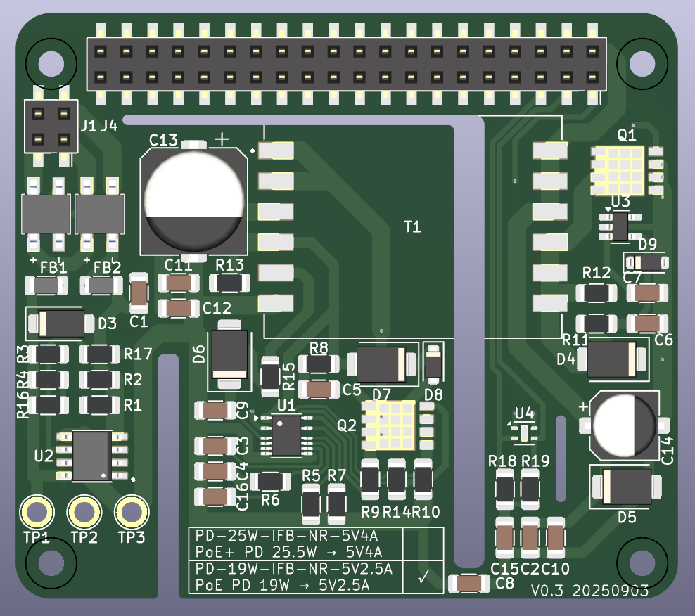Viewport: 695px width, 616px height.
Task: Select the large C13 electrolytic capacitor
Action: [x=193, y=202]
